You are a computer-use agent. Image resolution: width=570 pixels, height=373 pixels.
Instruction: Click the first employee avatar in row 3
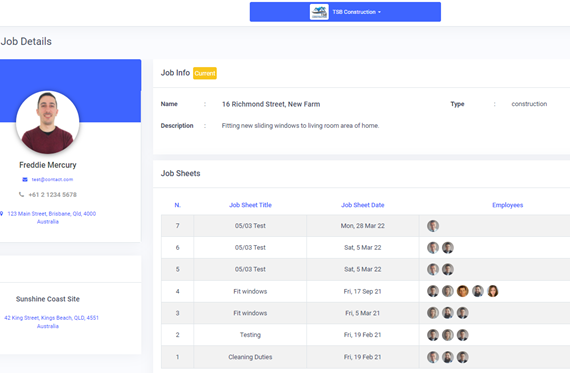point(433,313)
